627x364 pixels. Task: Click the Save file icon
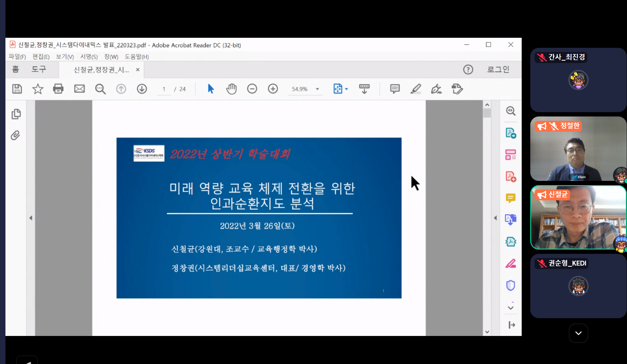point(17,89)
